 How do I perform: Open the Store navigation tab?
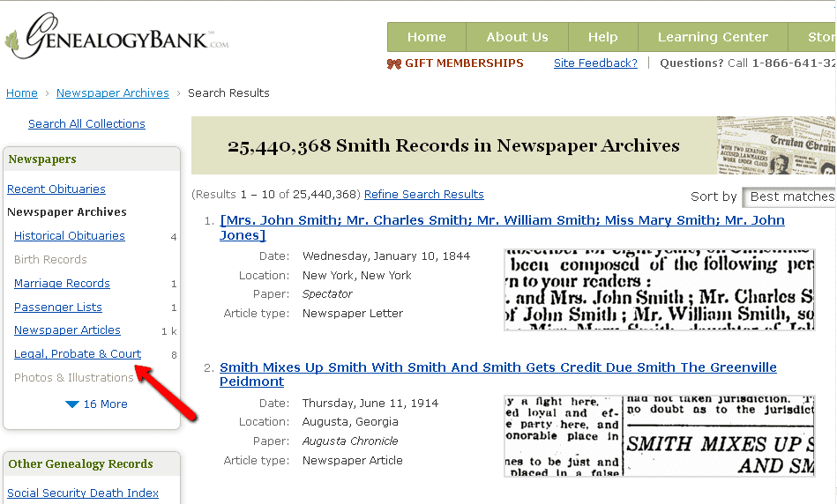click(812, 37)
